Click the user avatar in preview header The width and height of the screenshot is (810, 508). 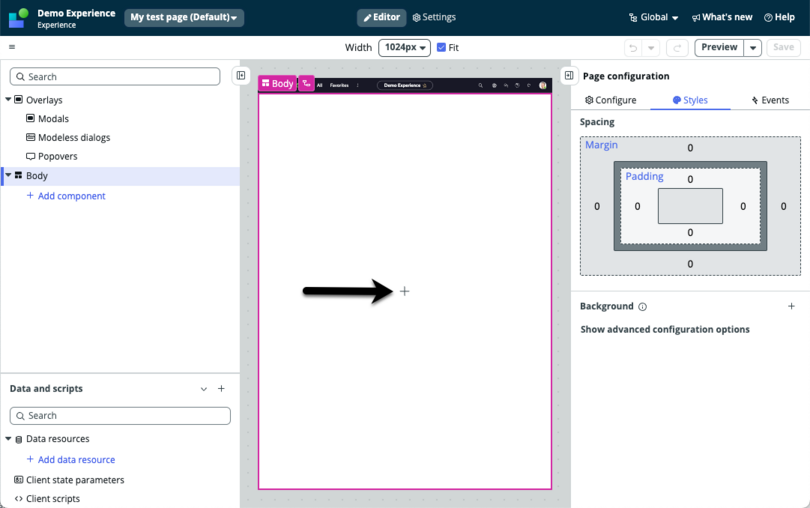542,85
